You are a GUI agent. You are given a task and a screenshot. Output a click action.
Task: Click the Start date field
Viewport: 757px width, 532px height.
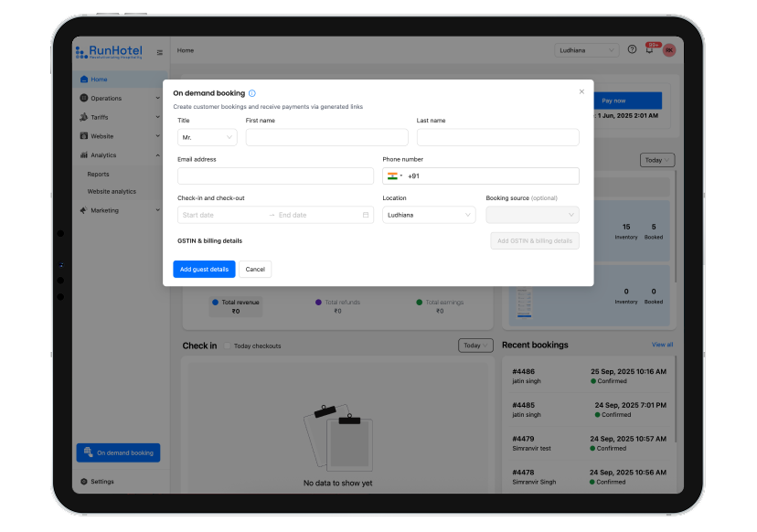(x=222, y=215)
